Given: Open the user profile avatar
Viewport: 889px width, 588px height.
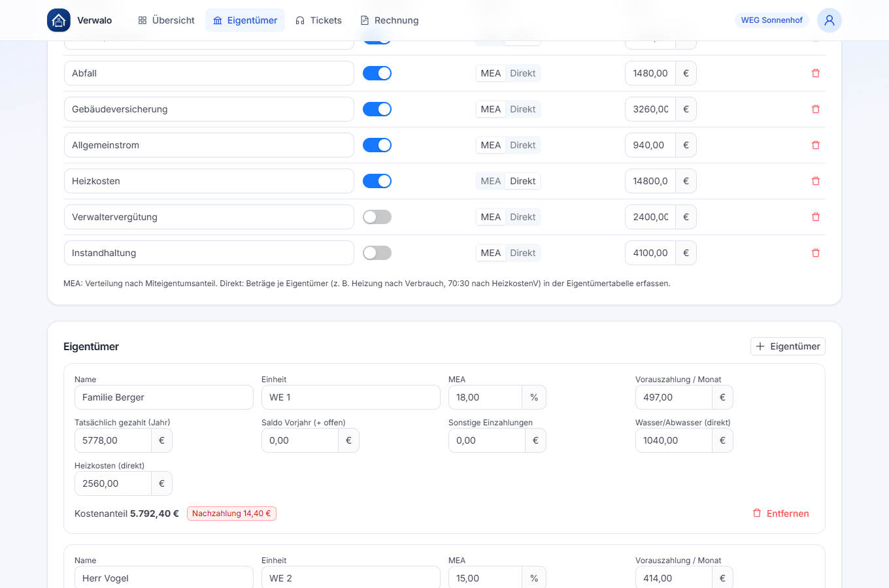Looking at the screenshot, I should (x=830, y=20).
